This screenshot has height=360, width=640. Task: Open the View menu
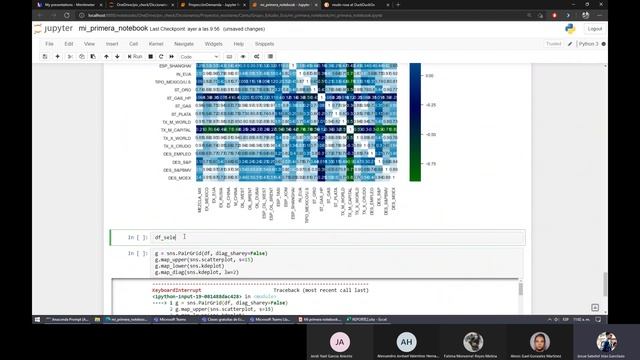(89, 44)
